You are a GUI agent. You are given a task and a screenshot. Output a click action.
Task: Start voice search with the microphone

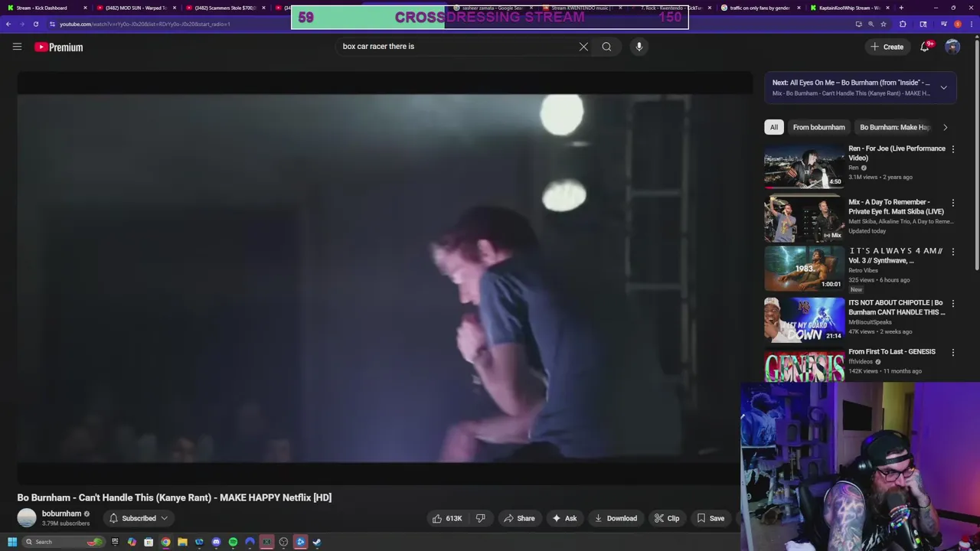point(639,47)
